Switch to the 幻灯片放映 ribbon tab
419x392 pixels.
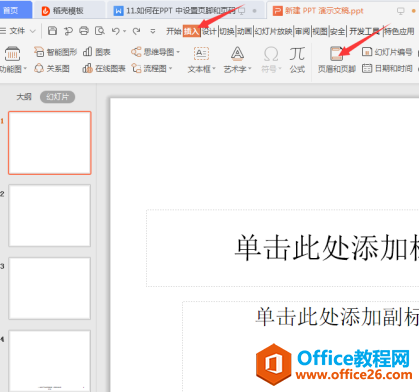[x=273, y=31]
